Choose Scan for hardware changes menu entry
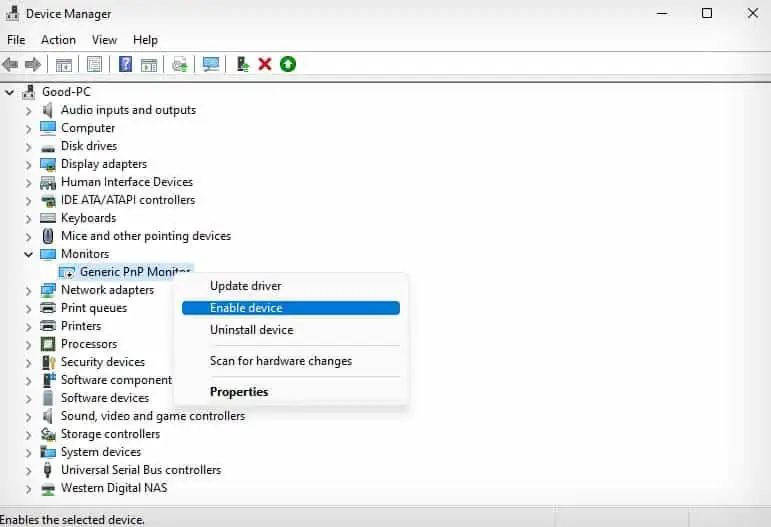 pyautogui.click(x=291, y=361)
